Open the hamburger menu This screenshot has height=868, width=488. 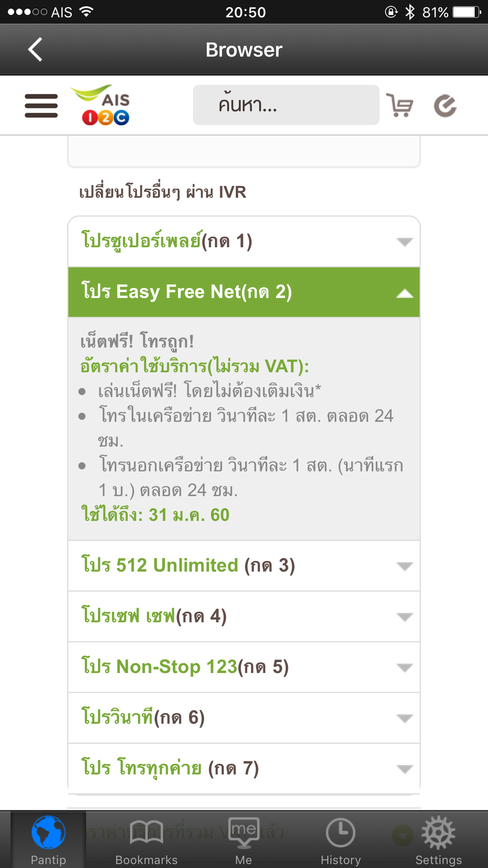pyautogui.click(x=41, y=105)
